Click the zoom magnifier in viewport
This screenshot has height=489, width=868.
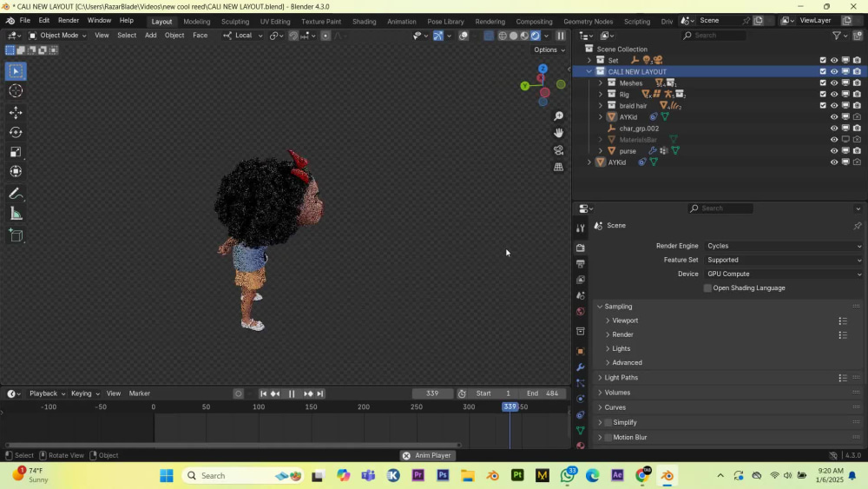click(558, 116)
